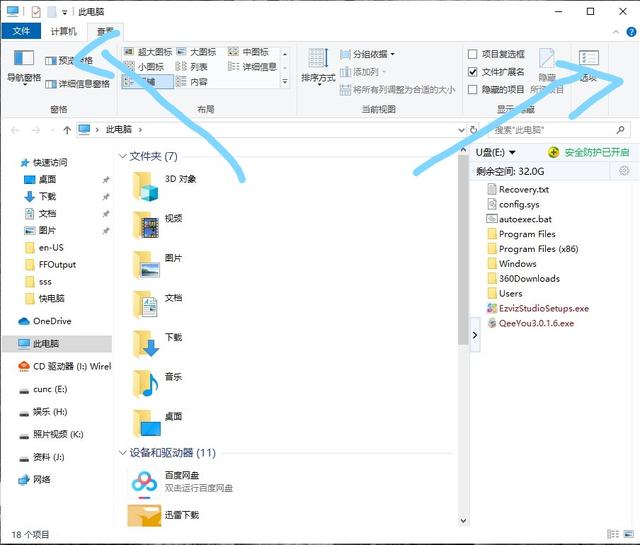Image resolution: width=640 pixels, height=545 pixels.
Task: Switch to details view in status bar
Action: 612,534
